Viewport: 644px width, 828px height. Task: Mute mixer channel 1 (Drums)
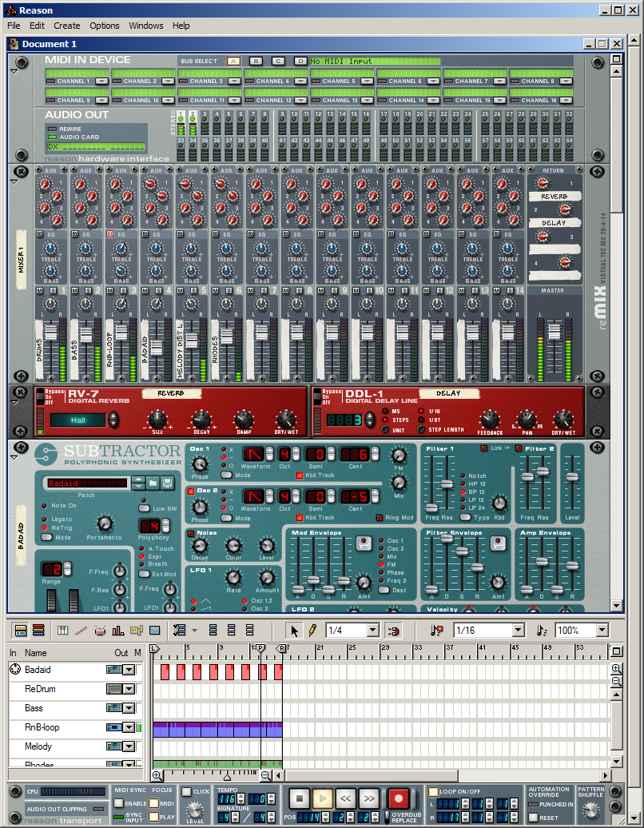(x=40, y=290)
